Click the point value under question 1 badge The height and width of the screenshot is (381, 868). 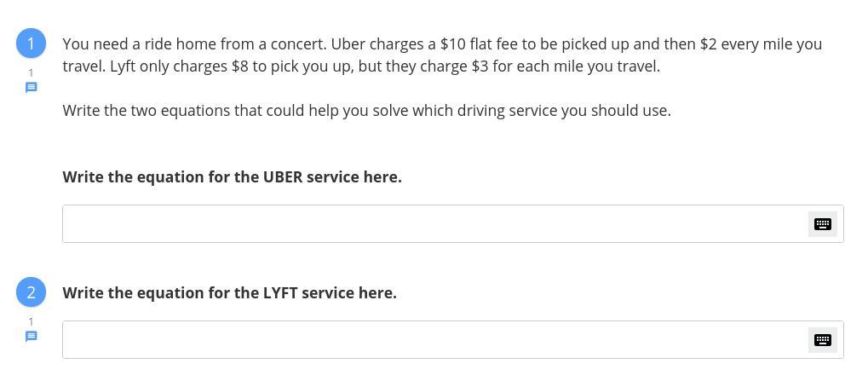click(x=32, y=72)
